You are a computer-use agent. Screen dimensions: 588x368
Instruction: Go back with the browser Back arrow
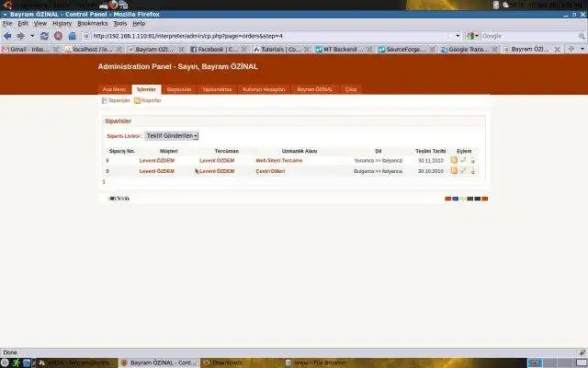coord(7,36)
